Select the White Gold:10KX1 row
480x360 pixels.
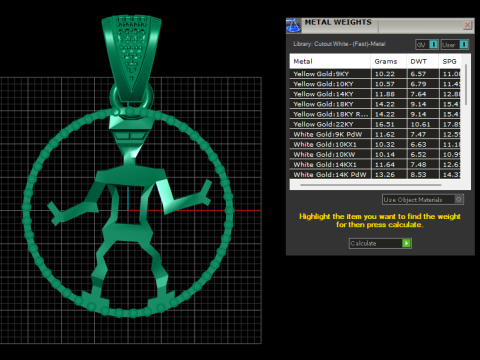pyautogui.click(x=375, y=144)
